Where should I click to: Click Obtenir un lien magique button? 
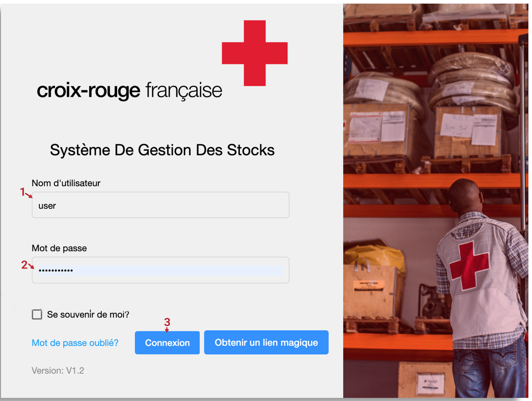coord(266,342)
